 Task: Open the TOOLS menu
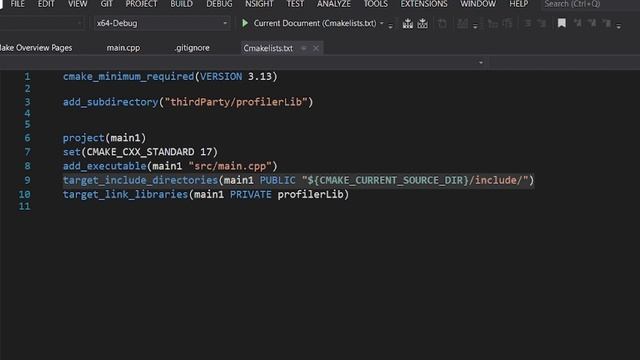(x=376, y=4)
